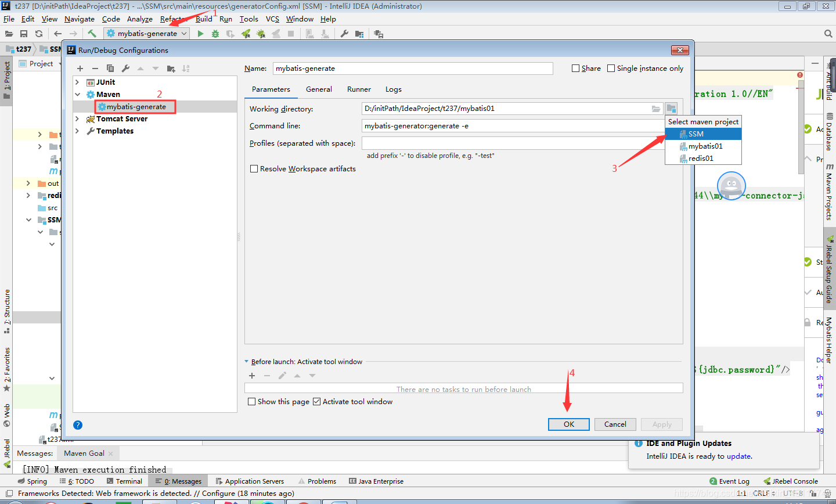Click the blue help question mark icon
The image size is (836, 504).
tap(78, 425)
